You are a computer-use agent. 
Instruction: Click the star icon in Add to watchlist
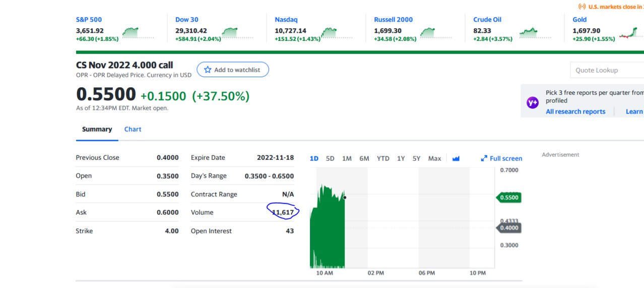point(207,70)
